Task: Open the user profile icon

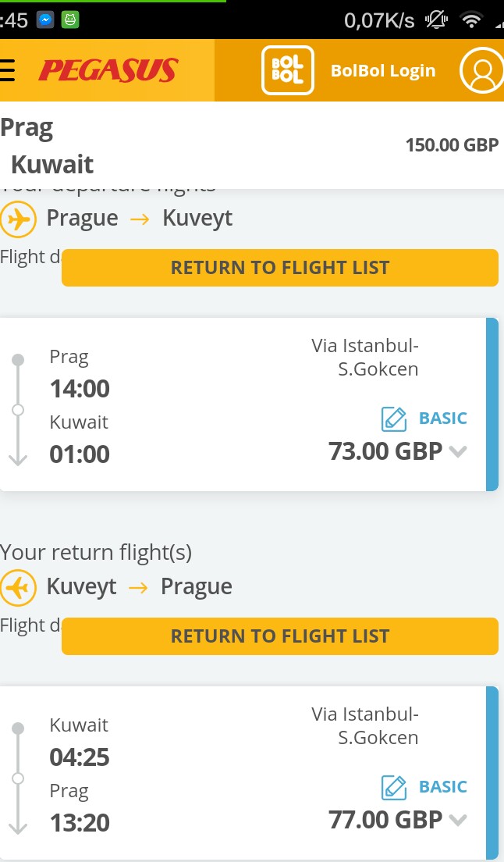Action: coord(482,70)
